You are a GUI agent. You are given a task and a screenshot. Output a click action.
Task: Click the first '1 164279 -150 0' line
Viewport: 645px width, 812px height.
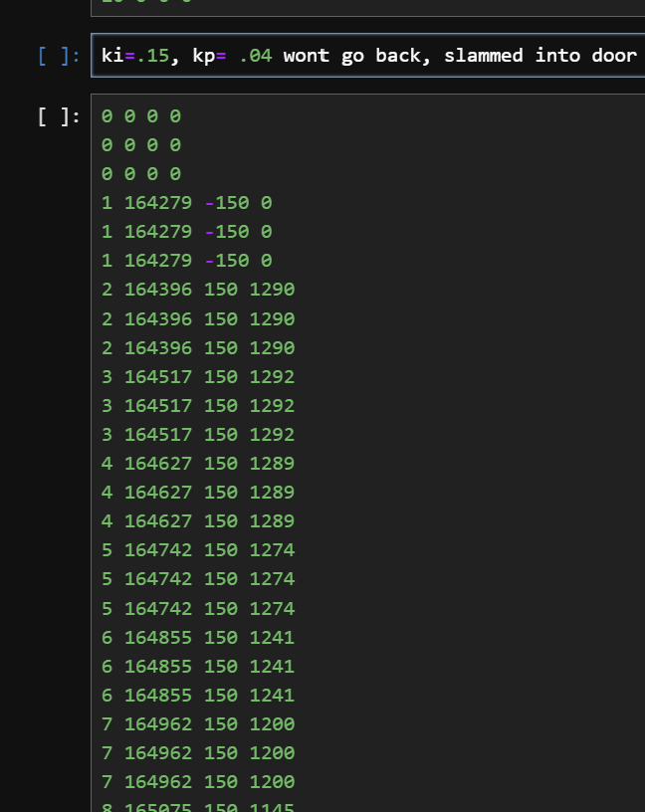tap(186, 203)
